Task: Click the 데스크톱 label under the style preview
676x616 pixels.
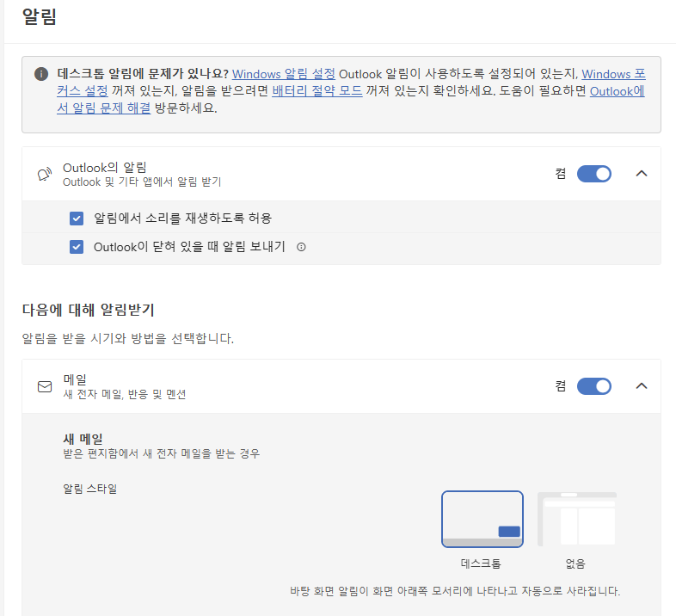Action: [x=481, y=564]
